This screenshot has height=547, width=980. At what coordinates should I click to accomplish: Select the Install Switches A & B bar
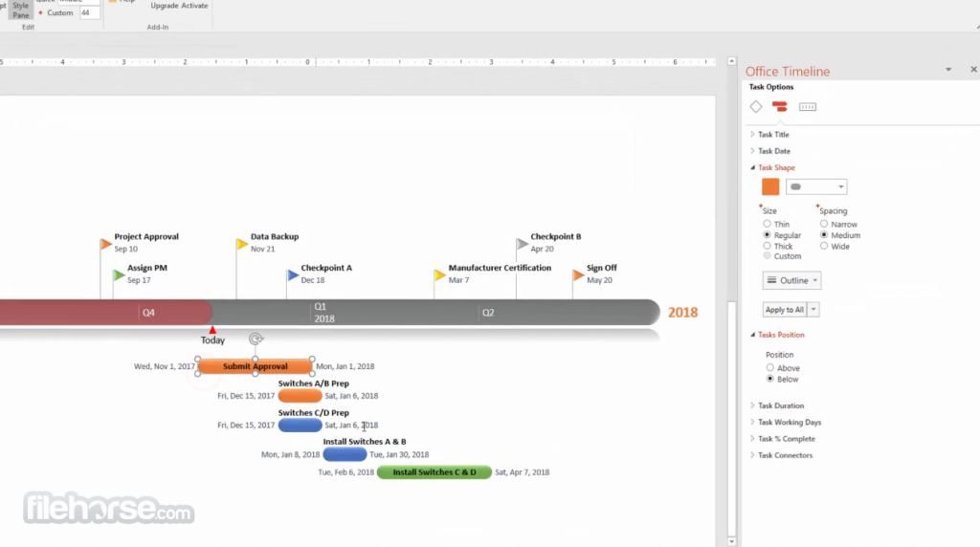345,454
